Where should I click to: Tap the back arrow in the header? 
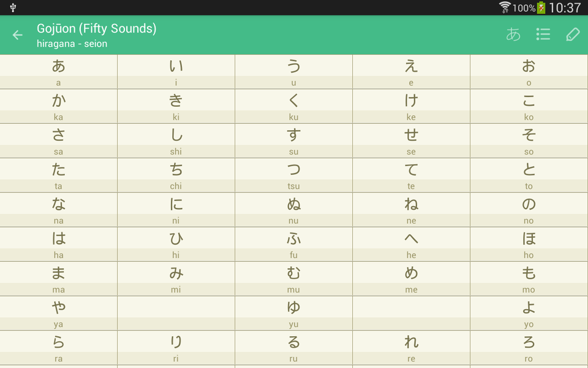(17, 34)
